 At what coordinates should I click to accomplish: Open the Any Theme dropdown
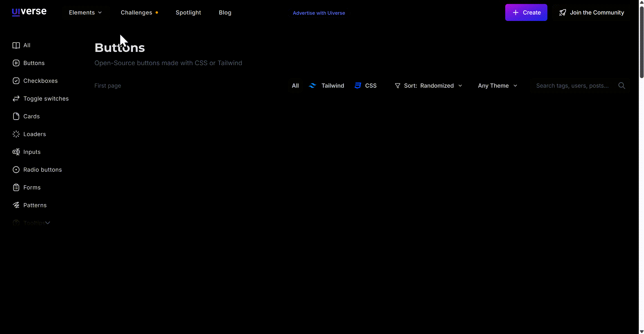pos(497,86)
